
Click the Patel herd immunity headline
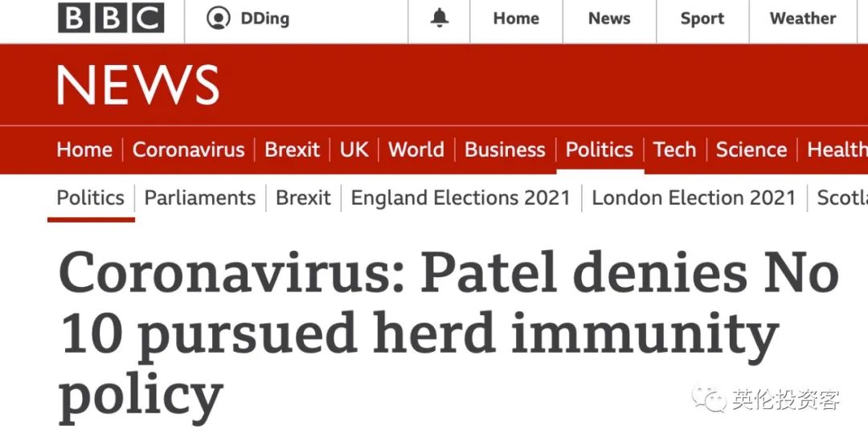[x=448, y=335]
